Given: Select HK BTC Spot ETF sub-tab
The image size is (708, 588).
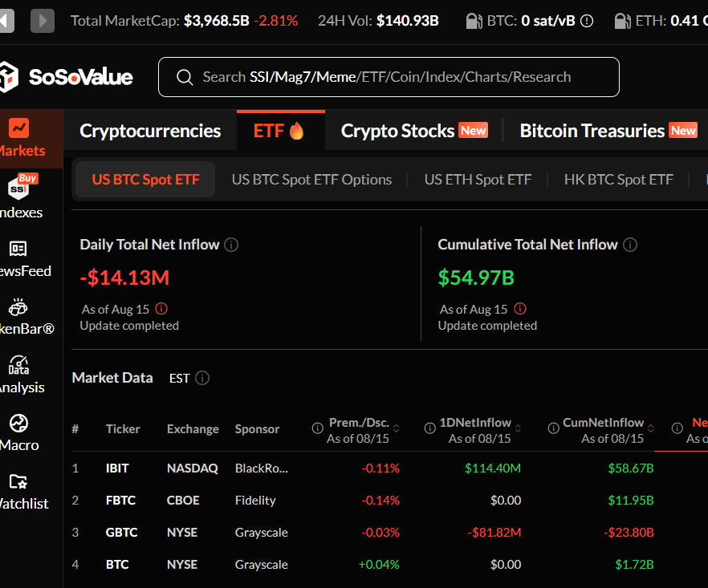Looking at the screenshot, I should click(x=619, y=180).
